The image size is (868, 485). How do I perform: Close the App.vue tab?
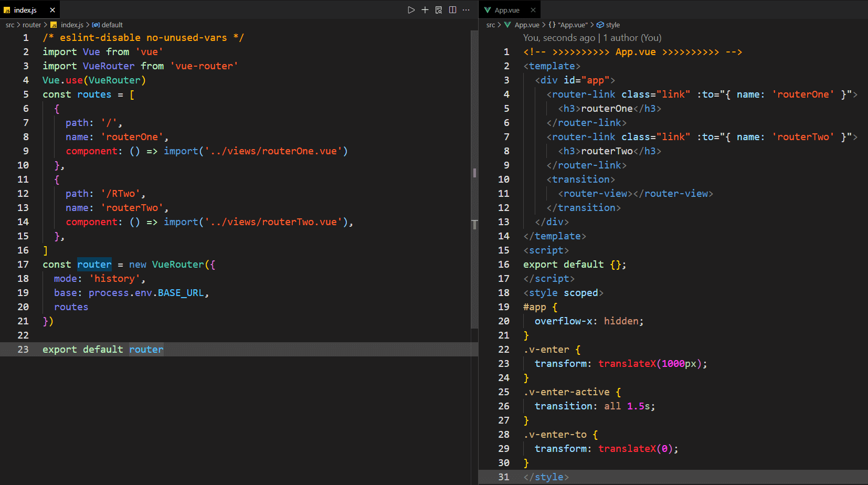tap(533, 10)
